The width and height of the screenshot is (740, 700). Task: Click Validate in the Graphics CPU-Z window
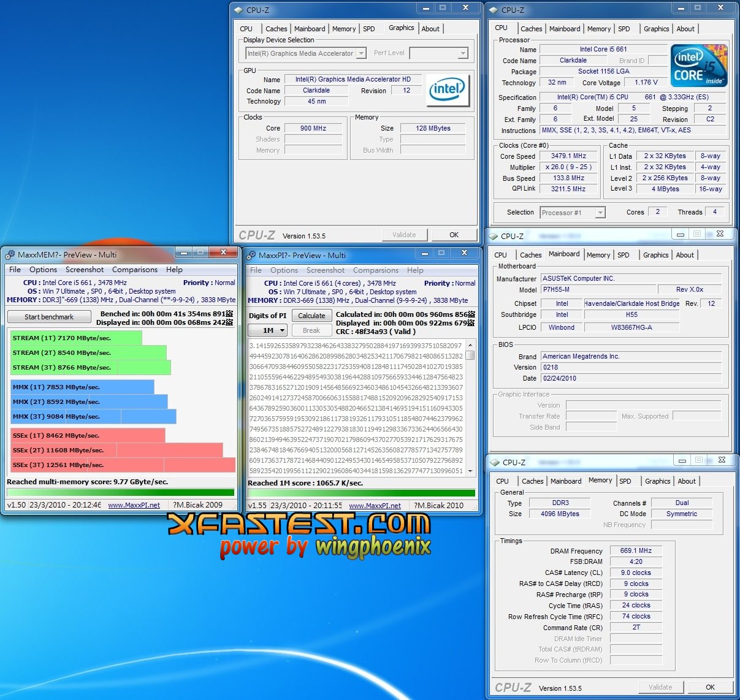coord(404,235)
